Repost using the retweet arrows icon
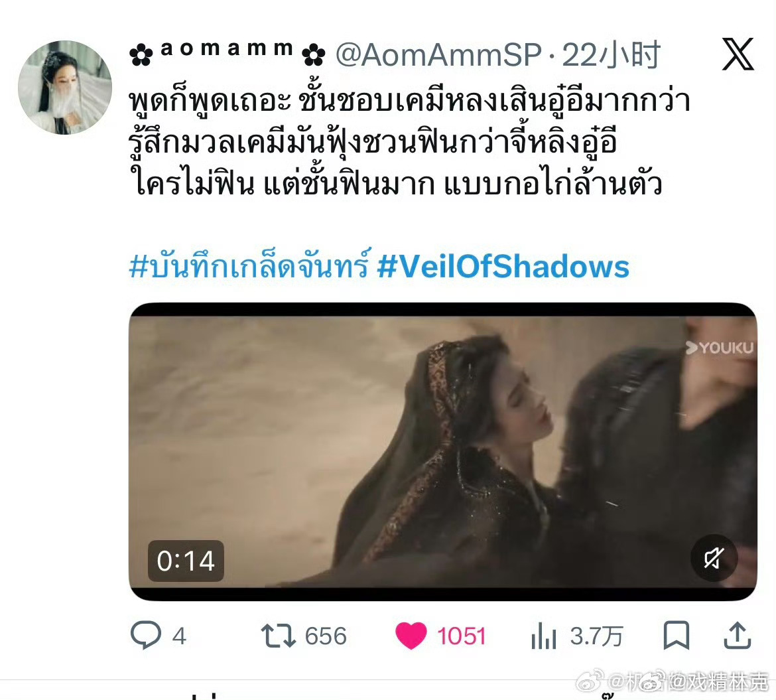The width and height of the screenshot is (776, 700). click(x=278, y=636)
